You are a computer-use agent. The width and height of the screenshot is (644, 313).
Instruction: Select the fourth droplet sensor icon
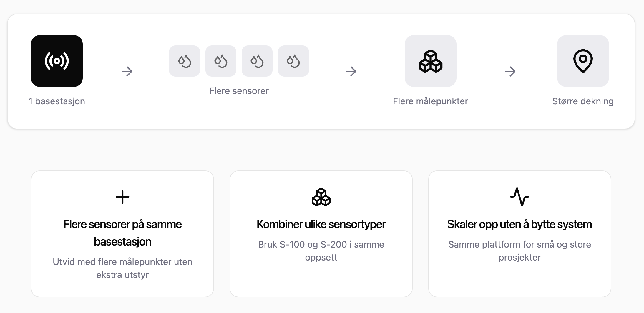coord(293,61)
